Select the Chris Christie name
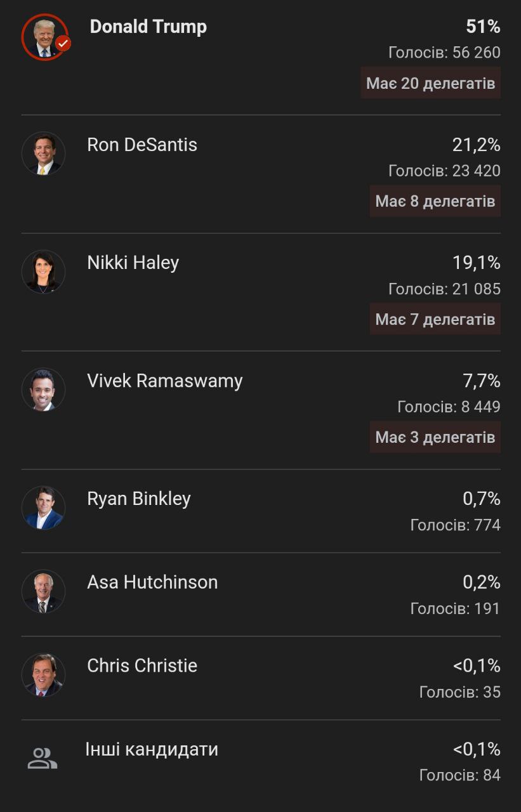 [142, 665]
